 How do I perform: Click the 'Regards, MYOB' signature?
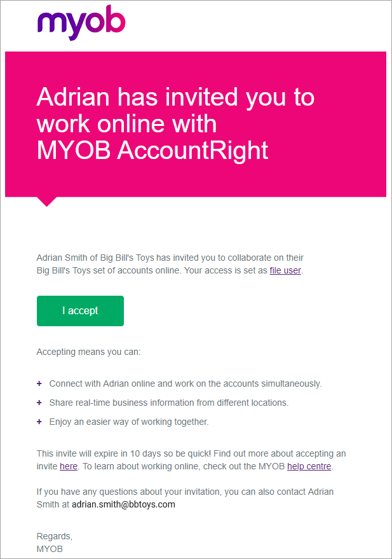55,542
